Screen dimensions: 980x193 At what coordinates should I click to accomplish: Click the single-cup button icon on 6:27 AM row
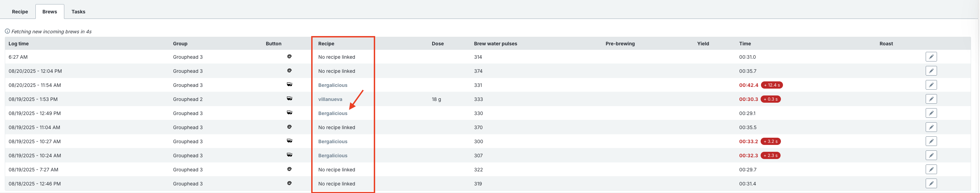click(x=289, y=56)
